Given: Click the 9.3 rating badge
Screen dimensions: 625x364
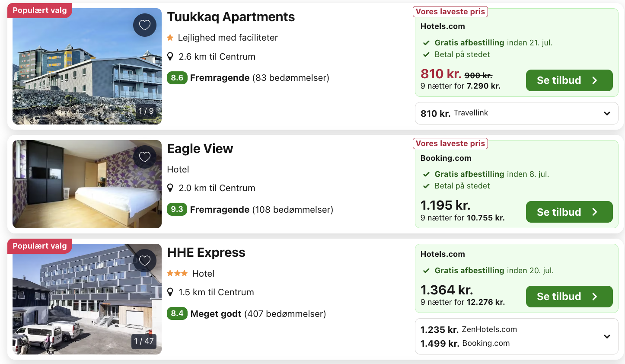Looking at the screenshot, I should (x=177, y=209).
